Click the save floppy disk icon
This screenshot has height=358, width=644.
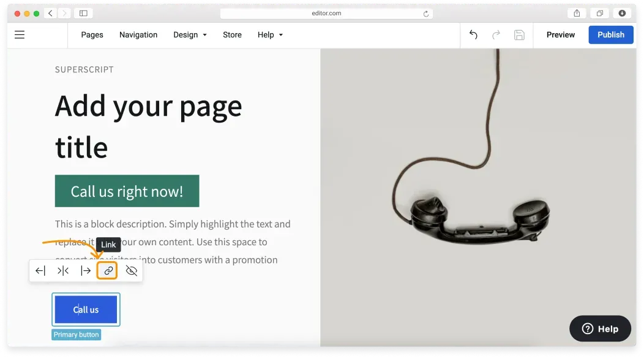click(519, 35)
